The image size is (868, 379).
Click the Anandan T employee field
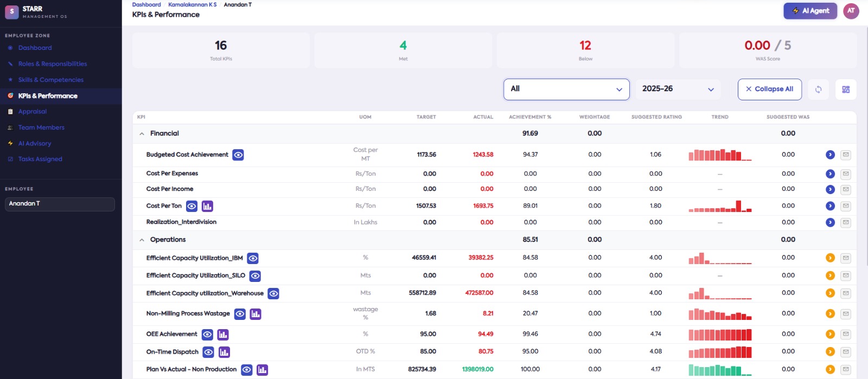click(x=60, y=204)
